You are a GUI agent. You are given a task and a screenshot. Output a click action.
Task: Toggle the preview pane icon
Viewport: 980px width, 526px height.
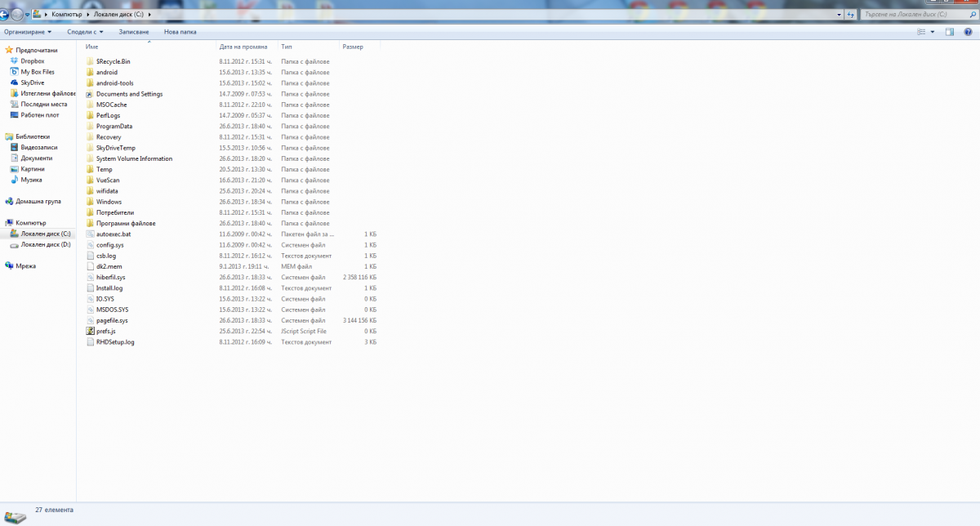(x=950, y=32)
